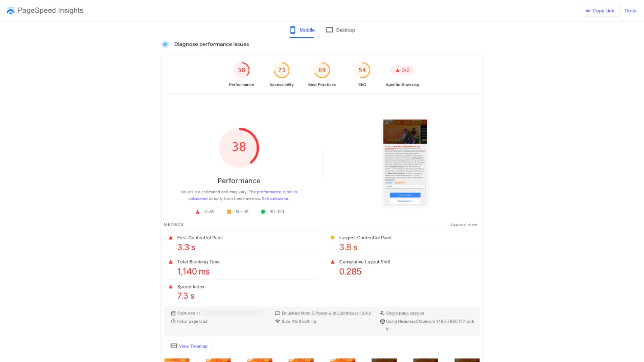Click the Initial page load text

192,321
